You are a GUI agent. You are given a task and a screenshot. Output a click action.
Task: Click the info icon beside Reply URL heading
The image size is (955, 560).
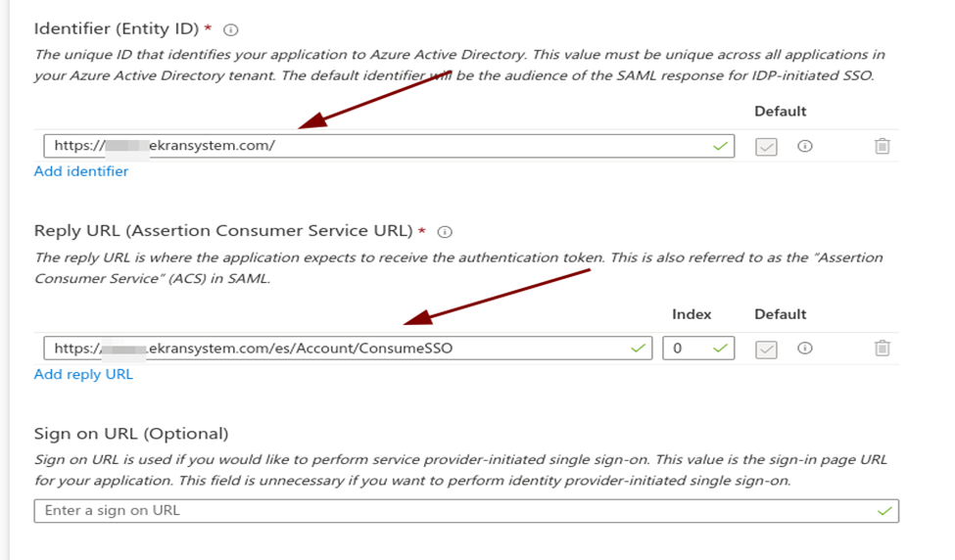(x=445, y=232)
